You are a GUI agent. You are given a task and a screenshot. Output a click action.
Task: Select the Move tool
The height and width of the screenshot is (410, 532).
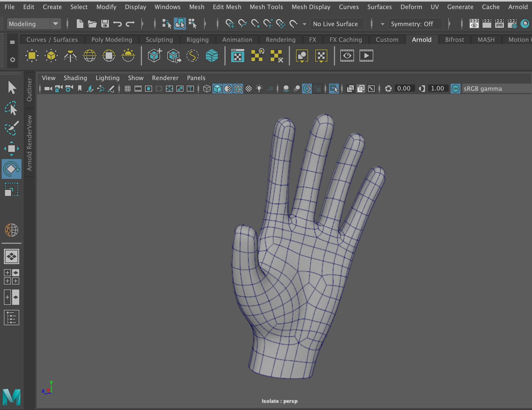11,149
